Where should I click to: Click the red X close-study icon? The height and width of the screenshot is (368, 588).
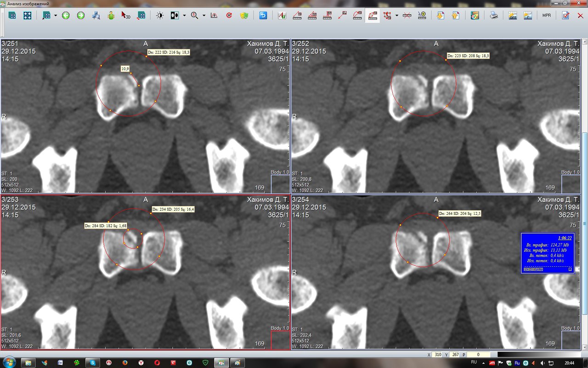pos(580,15)
